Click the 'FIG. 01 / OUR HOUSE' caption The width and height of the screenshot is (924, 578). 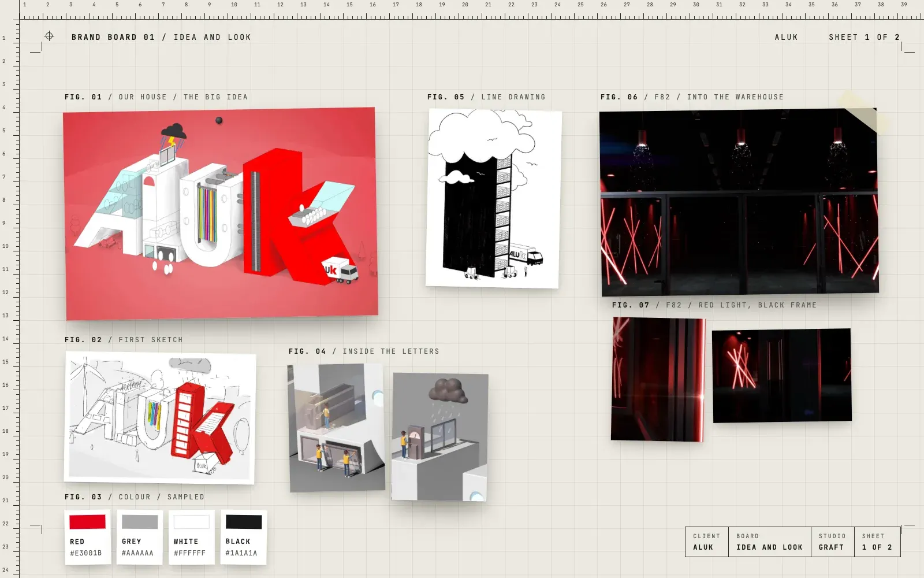pos(156,97)
